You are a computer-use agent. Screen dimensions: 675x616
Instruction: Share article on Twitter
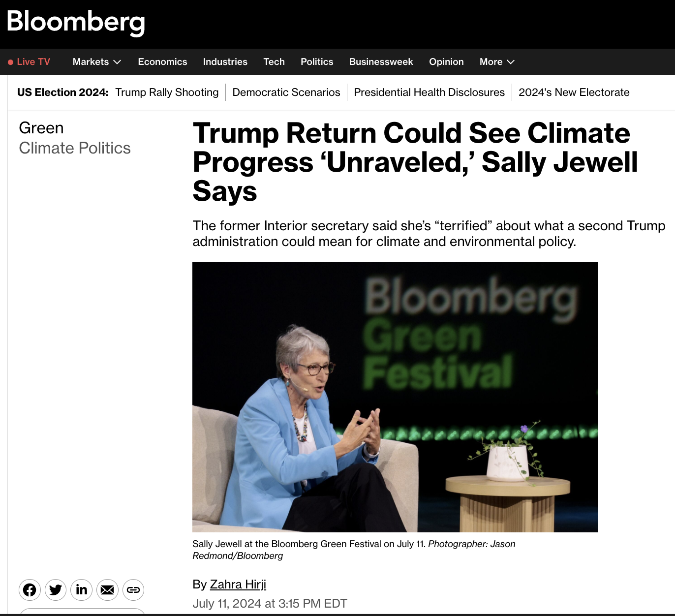point(56,589)
